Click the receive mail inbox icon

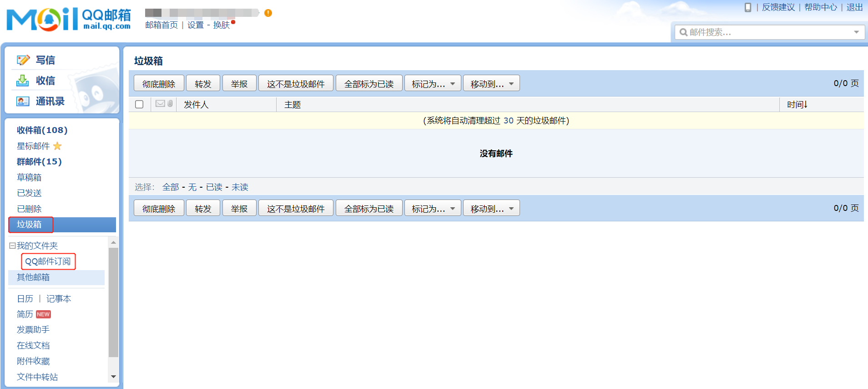click(x=23, y=81)
